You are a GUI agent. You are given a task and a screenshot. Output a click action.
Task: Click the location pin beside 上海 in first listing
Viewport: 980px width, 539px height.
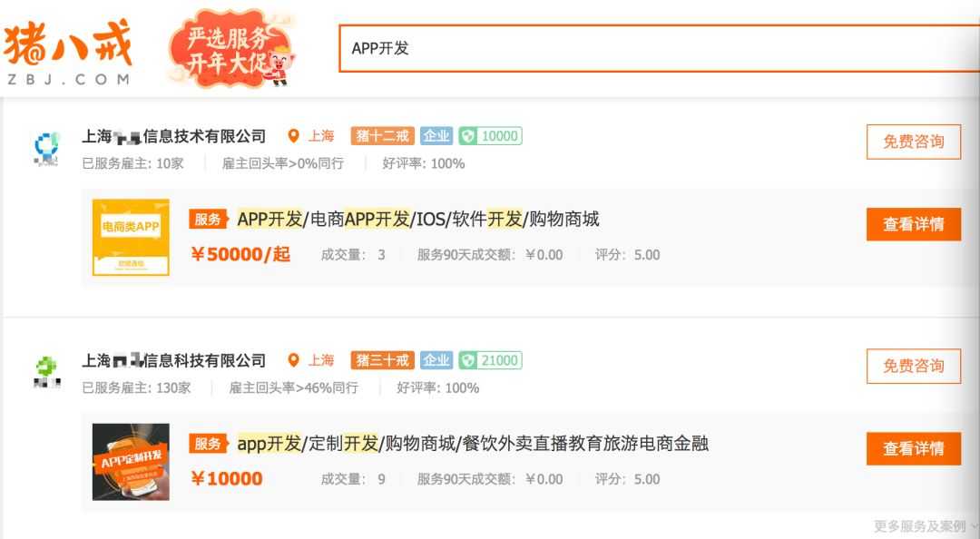294,135
